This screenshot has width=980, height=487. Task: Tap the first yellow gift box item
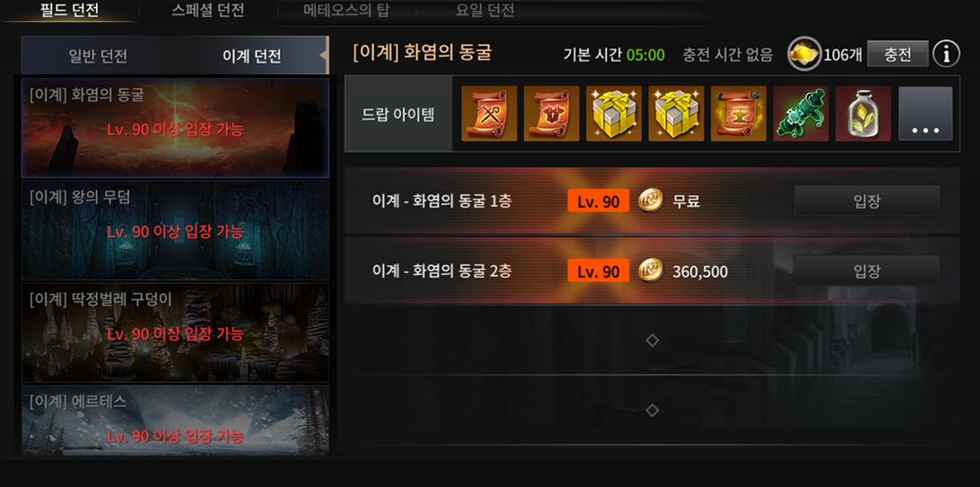(x=614, y=113)
